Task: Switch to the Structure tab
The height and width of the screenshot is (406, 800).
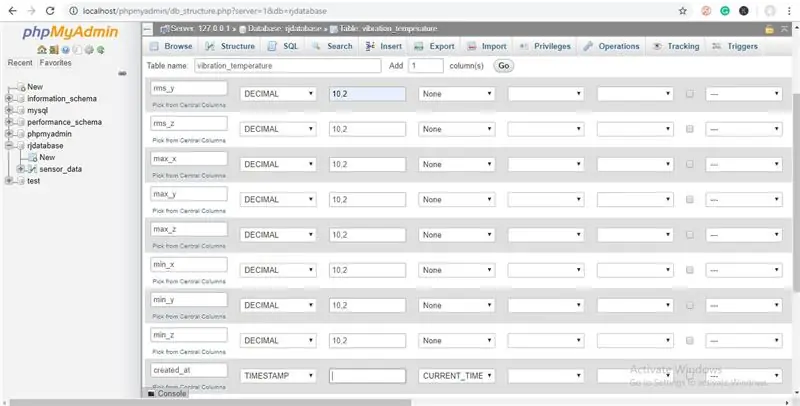Action: pos(231,46)
